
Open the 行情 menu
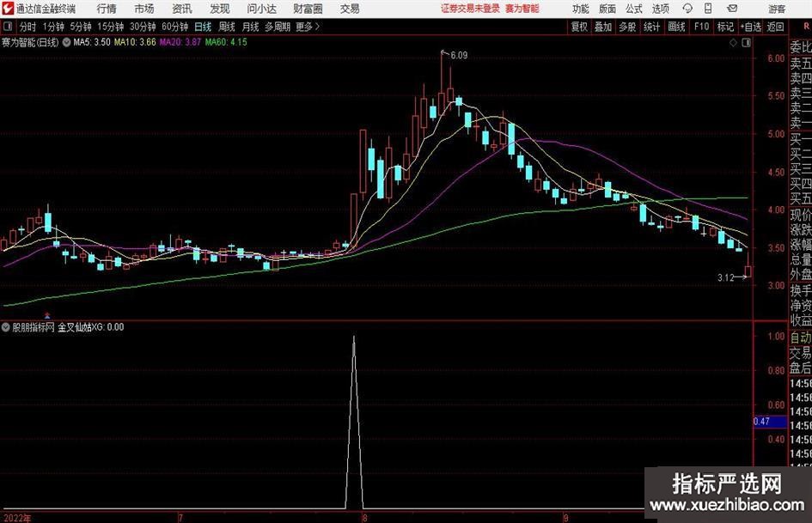click(107, 9)
